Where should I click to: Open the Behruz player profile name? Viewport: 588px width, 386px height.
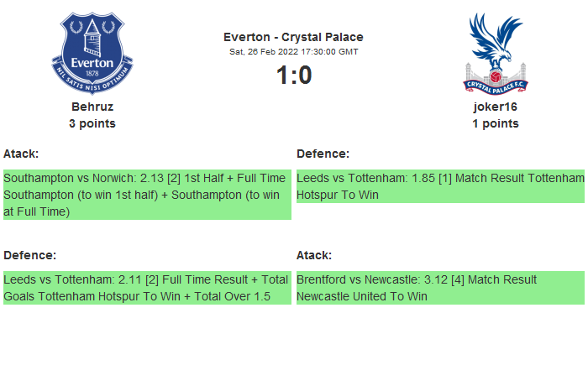click(x=92, y=107)
